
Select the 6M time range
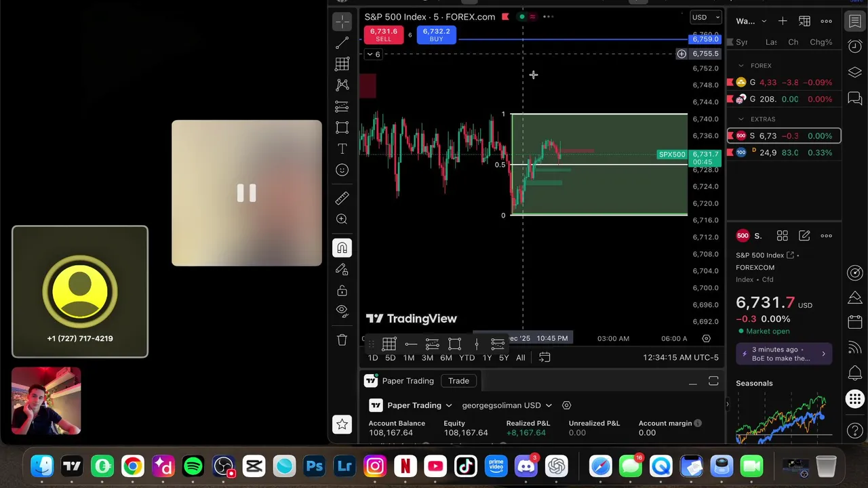point(446,357)
